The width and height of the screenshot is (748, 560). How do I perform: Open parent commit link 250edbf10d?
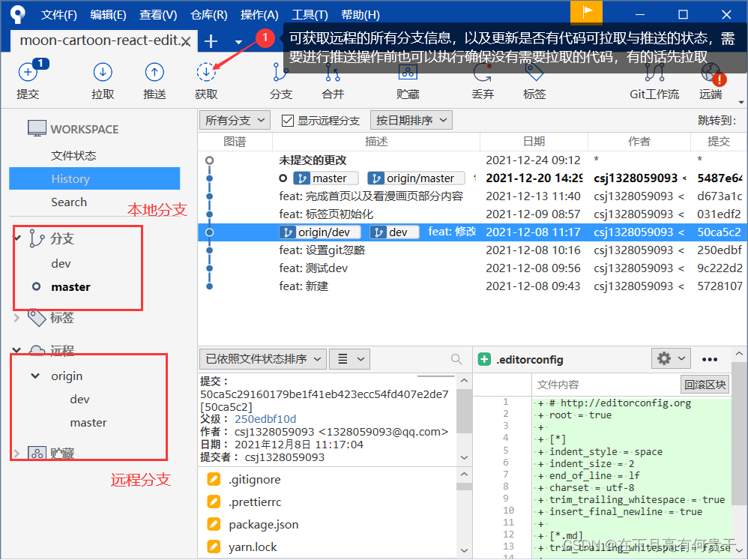coord(265,419)
